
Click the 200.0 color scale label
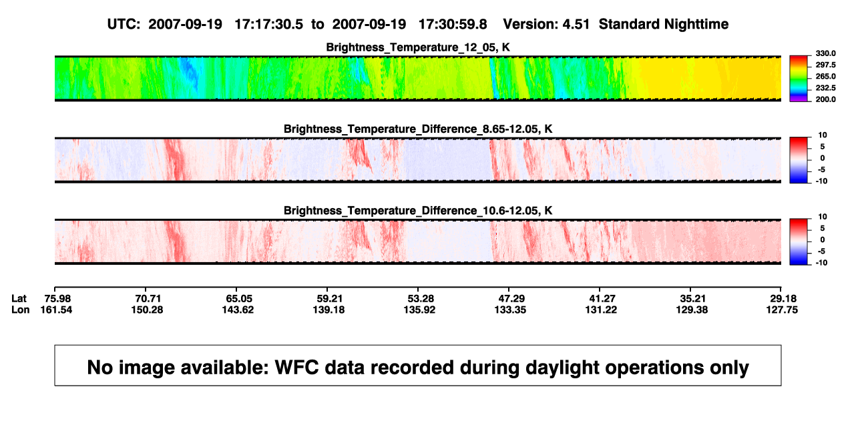coord(826,99)
